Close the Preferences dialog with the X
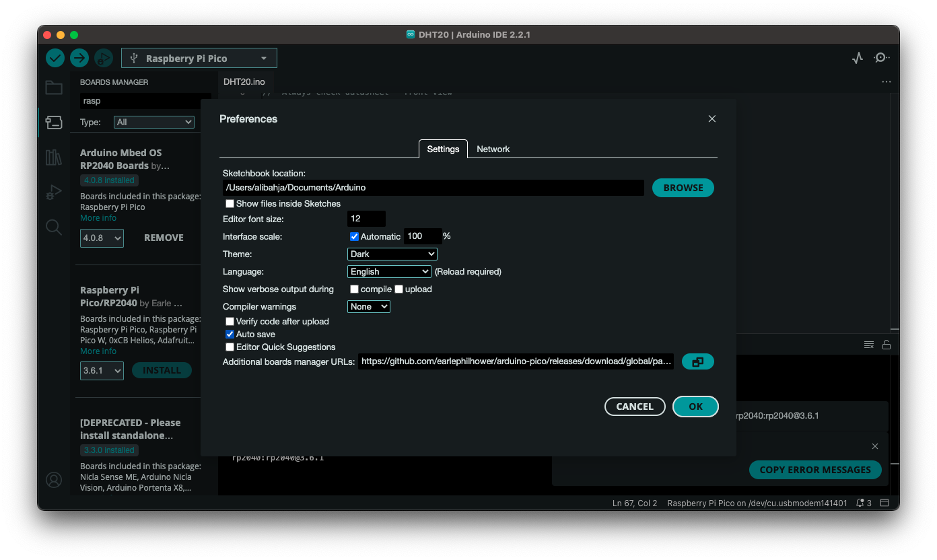Viewport: 937px width, 560px height. [x=712, y=118]
